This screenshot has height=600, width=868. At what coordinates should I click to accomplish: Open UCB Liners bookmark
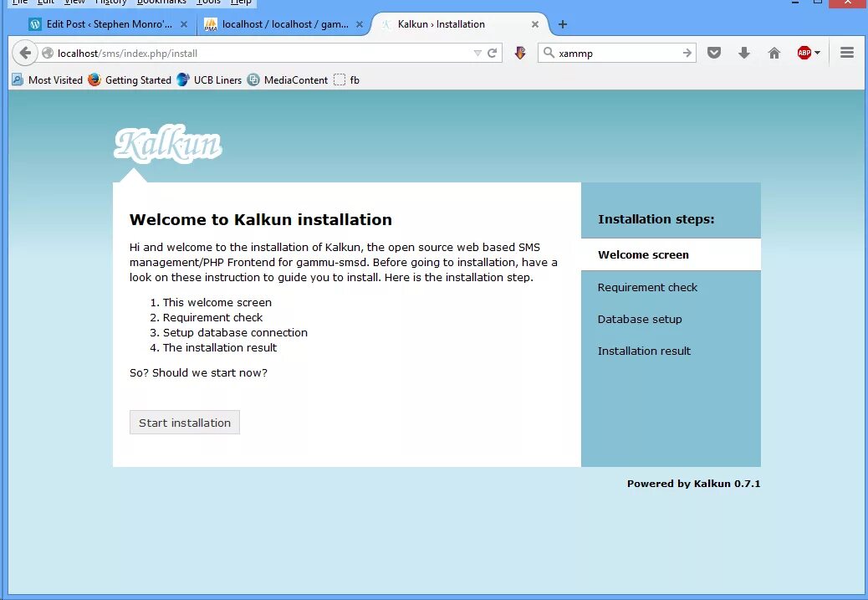(209, 80)
